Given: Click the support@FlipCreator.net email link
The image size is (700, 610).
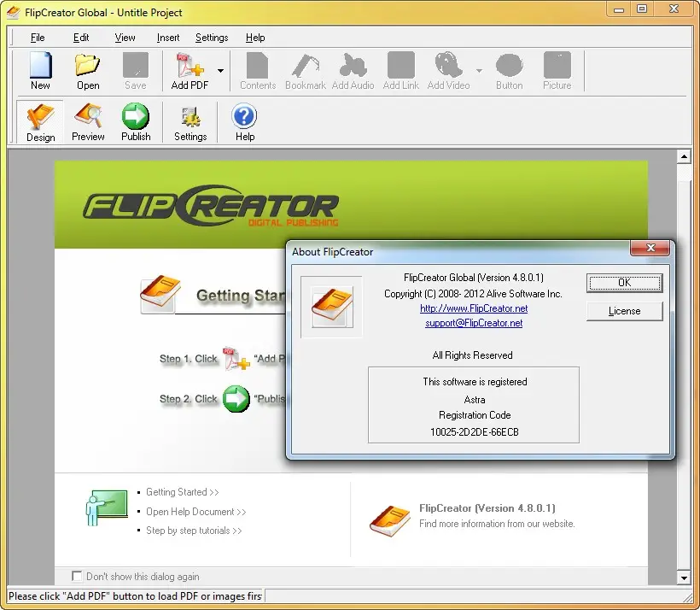Looking at the screenshot, I should point(474,323).
